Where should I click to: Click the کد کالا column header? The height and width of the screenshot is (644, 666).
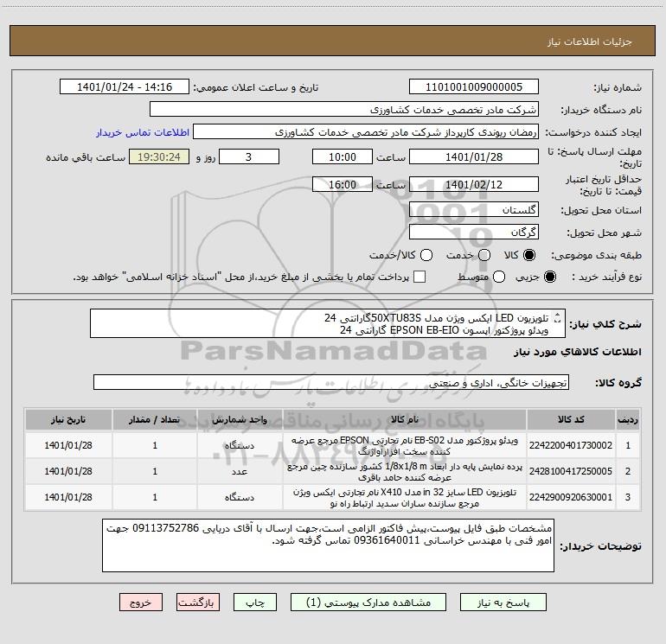571,419
